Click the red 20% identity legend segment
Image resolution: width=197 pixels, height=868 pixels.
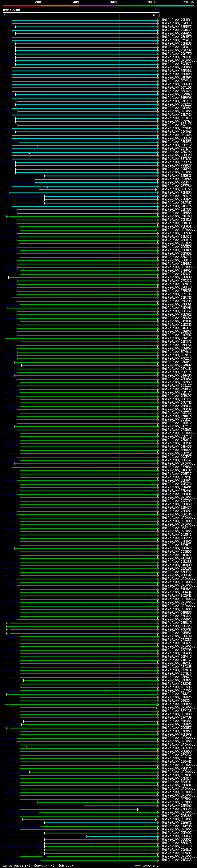tap(22, 6)
